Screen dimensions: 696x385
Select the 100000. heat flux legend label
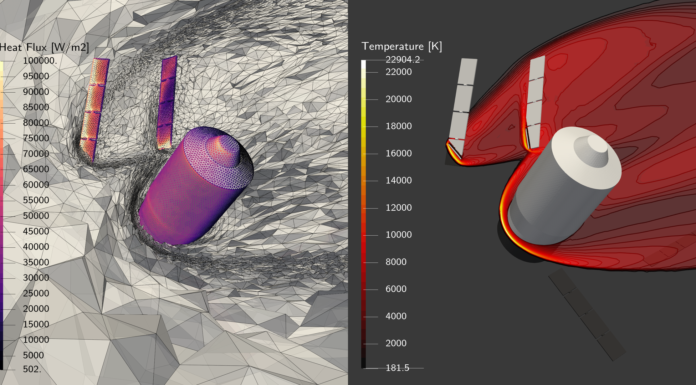pos(40,61)
